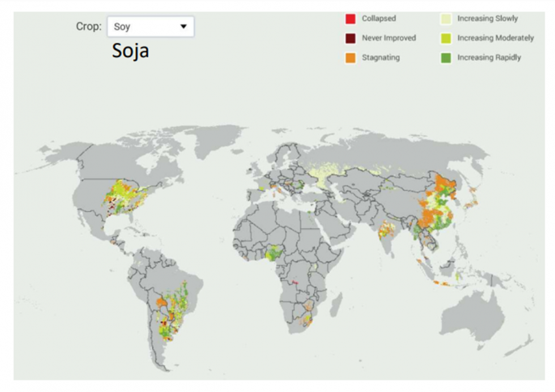Click the Collapsed red legend swatch

click(x=351, y=19)
